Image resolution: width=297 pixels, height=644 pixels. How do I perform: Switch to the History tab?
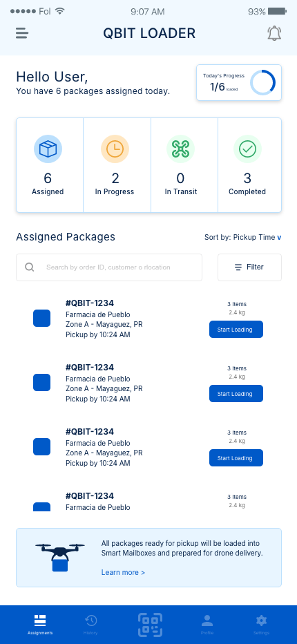pyautogui.click(x=90, y=625)
